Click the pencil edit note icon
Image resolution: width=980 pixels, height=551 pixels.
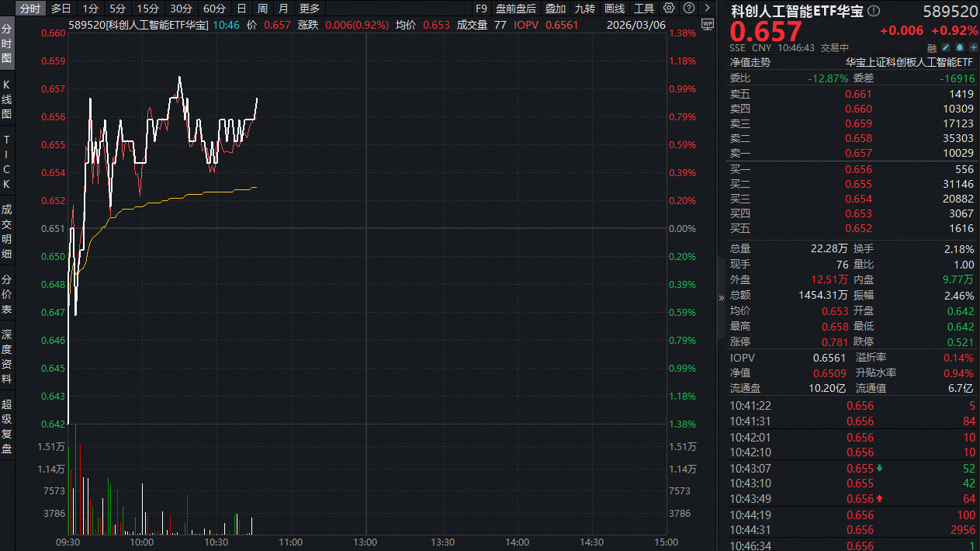[946, 47]
